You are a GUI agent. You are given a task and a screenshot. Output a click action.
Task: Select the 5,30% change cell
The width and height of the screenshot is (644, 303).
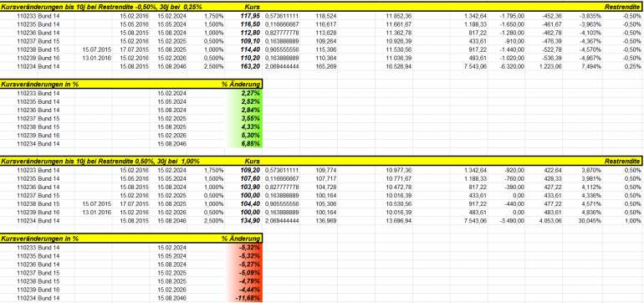243,136
